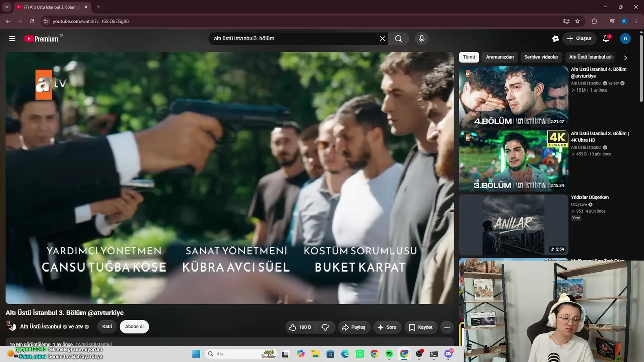Save the video with Kaydet
This screenshot has width=644, height=362.
coord(421,327)
